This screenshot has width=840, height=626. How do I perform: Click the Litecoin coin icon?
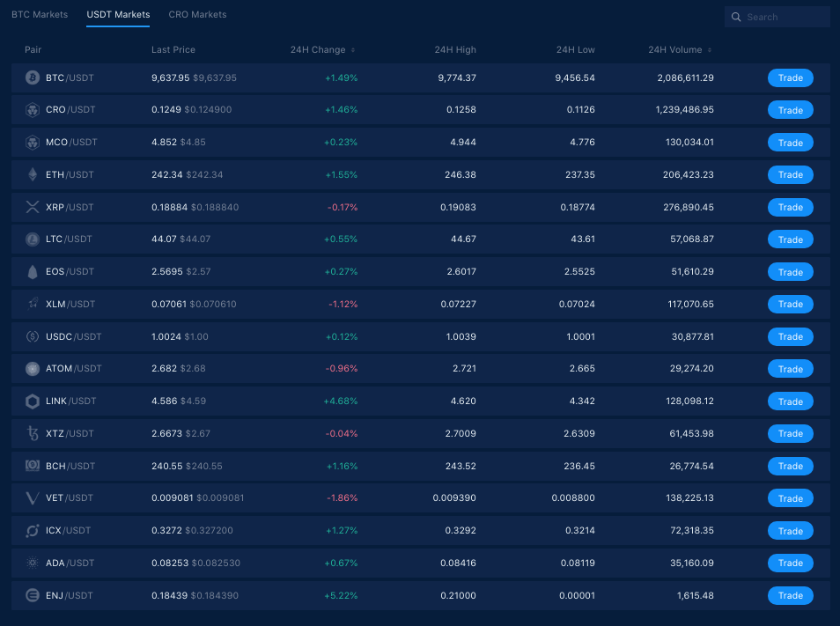[x=33, y=239]
